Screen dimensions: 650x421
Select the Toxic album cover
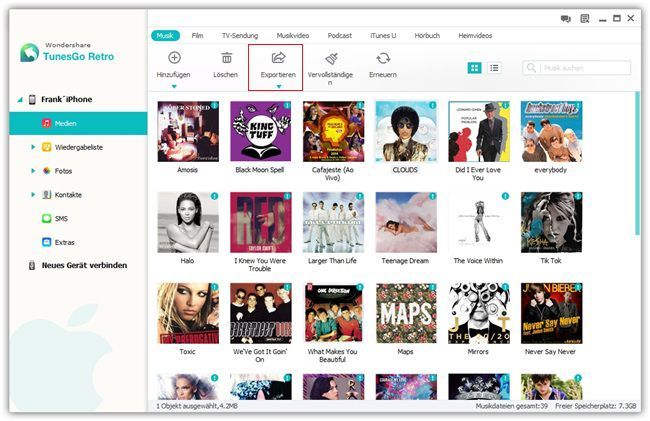tap(188, 313)
